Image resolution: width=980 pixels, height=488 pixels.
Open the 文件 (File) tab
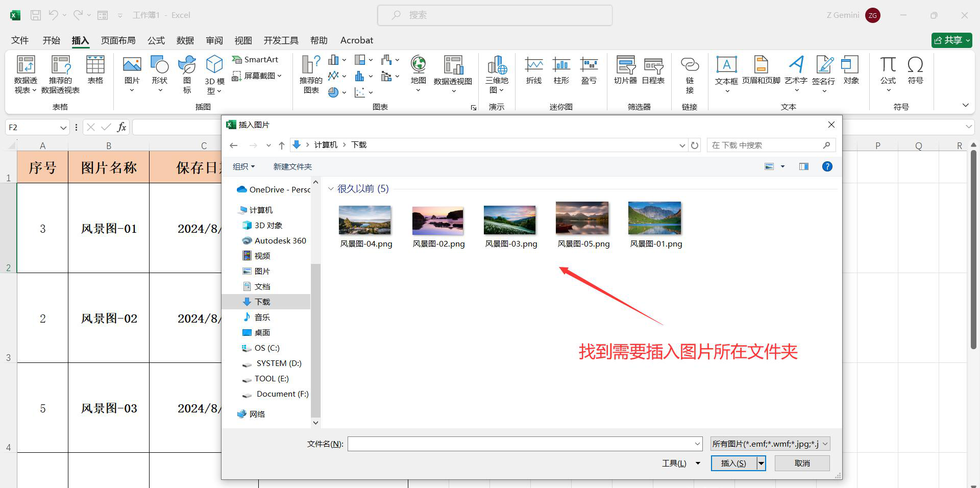point(20,40)
